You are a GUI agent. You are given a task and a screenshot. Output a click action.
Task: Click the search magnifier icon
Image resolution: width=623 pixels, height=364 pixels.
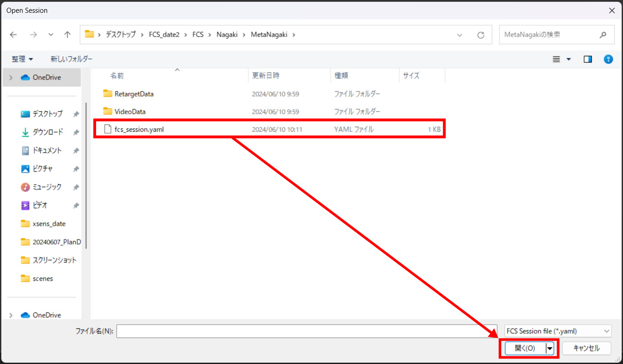[603, 35]
